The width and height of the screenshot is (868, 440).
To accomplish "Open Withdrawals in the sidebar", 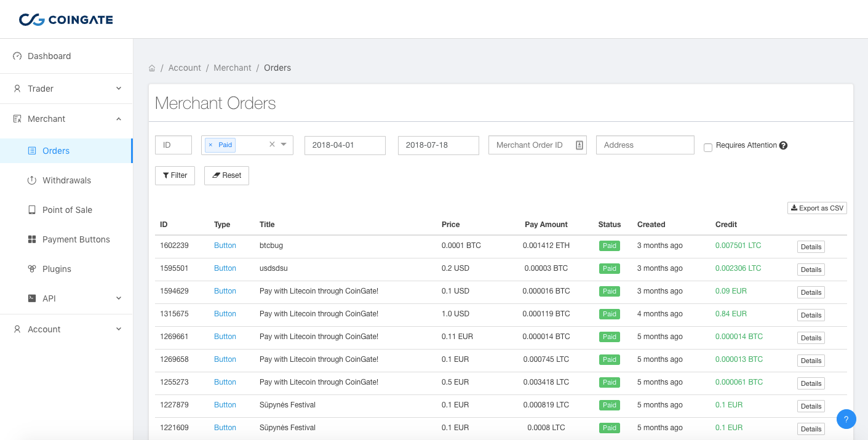I will (x=66, y=180).
